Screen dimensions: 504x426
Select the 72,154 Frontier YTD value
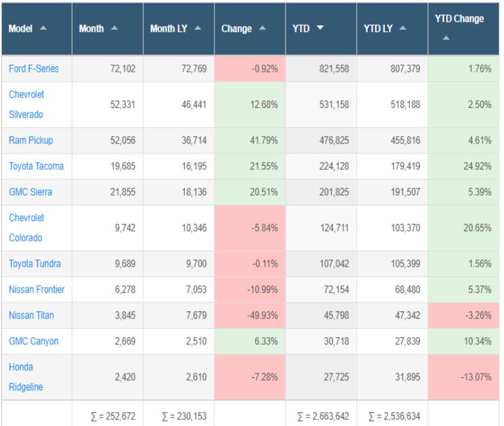(336, 290)
